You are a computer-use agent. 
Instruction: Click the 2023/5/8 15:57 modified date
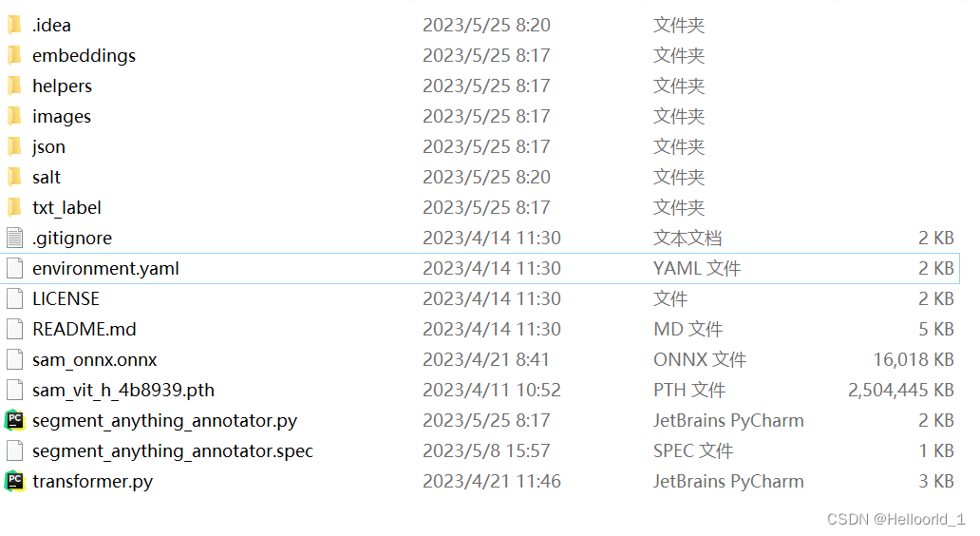[x=486, y=450]
